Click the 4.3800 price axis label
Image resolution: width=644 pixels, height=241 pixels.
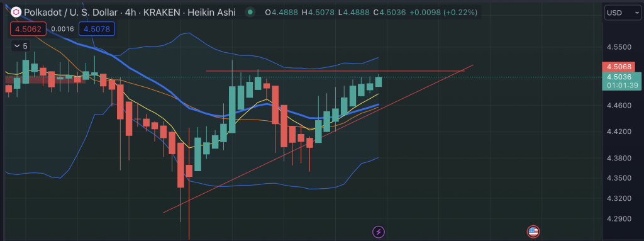[619, 159]
